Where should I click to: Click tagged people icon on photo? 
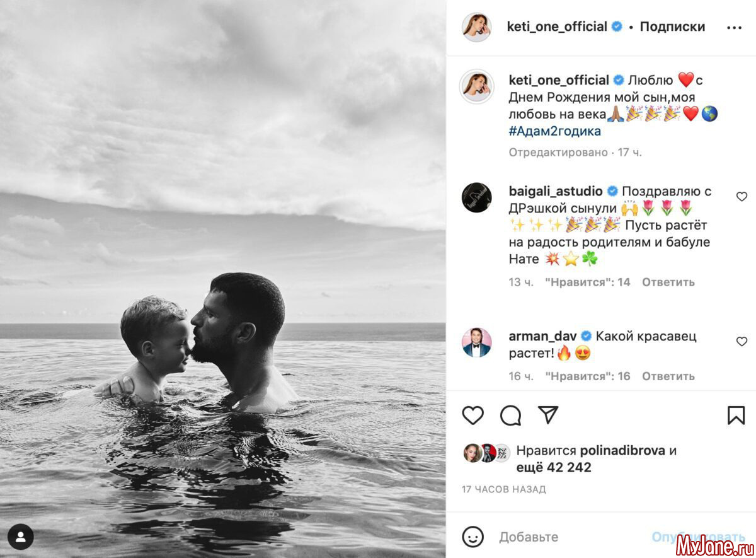coord(21,537)
